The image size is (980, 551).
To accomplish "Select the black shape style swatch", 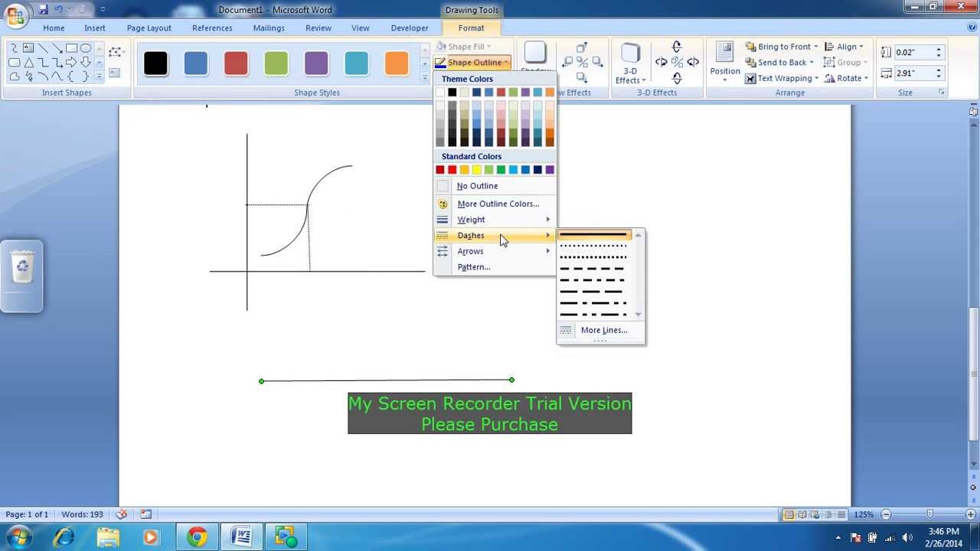I will point(155,64).
